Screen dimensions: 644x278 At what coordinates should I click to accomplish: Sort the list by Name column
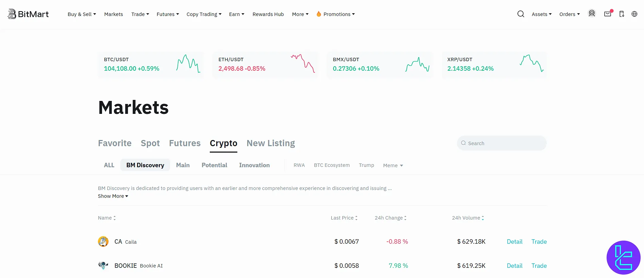click(x=107, y=218)
